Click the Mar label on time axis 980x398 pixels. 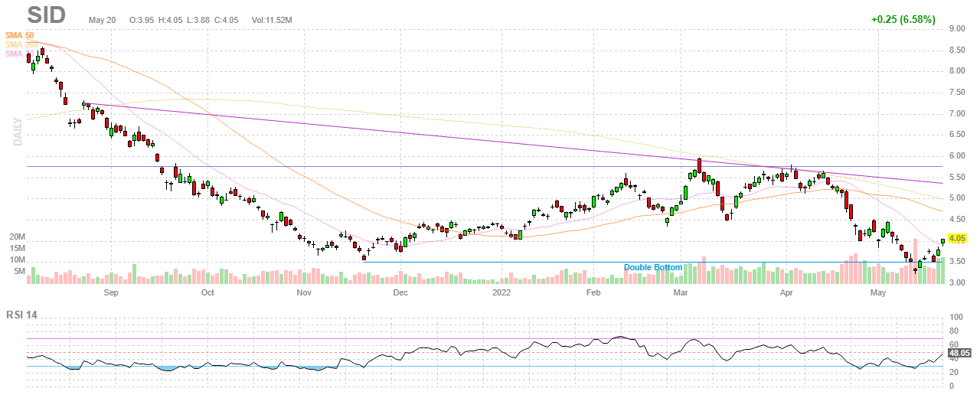pos(681,293)
